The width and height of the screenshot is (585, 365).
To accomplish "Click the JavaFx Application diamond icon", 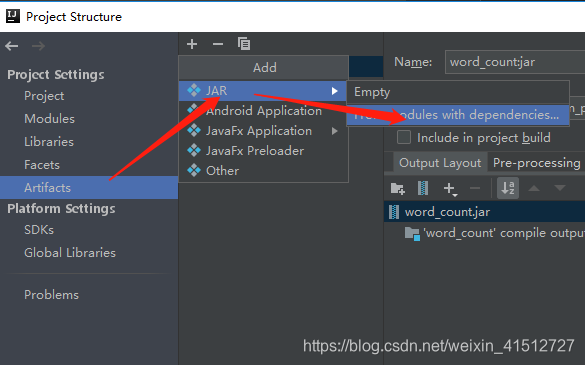I will (194, 131).
